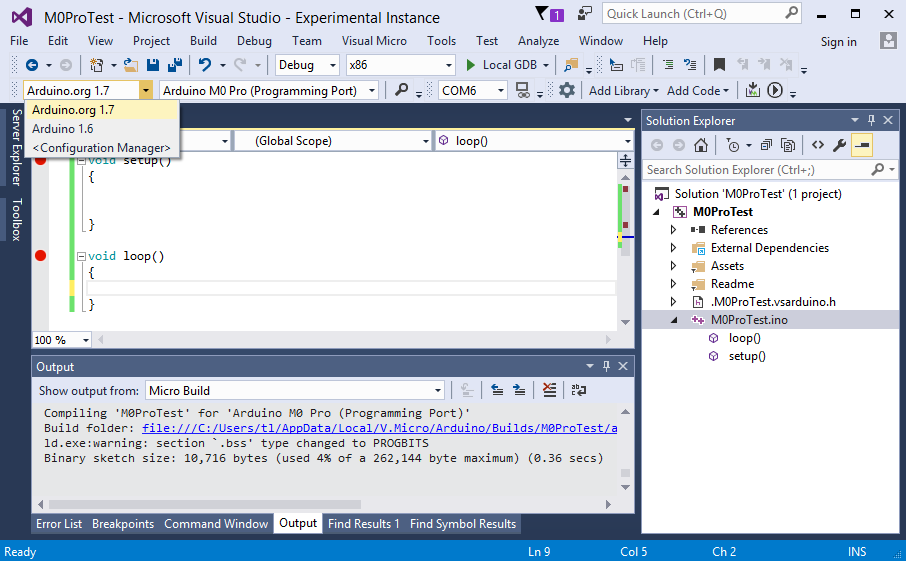Viewport: 906px width, 561px height.
Task: Expand the References tree node
Action: pos(674,230)
